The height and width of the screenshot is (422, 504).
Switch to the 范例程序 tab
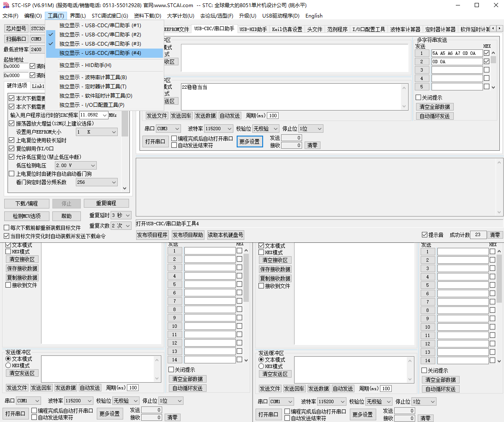tap(337, 29)
